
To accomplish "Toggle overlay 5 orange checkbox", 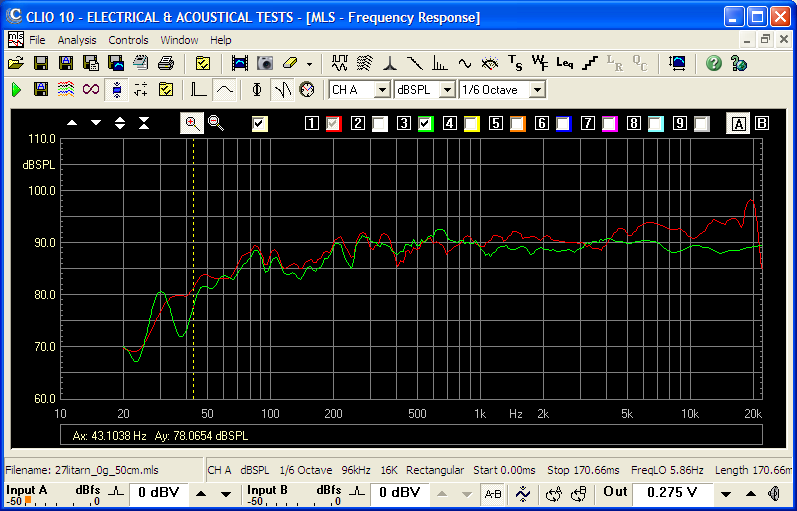I will [517, 124].
